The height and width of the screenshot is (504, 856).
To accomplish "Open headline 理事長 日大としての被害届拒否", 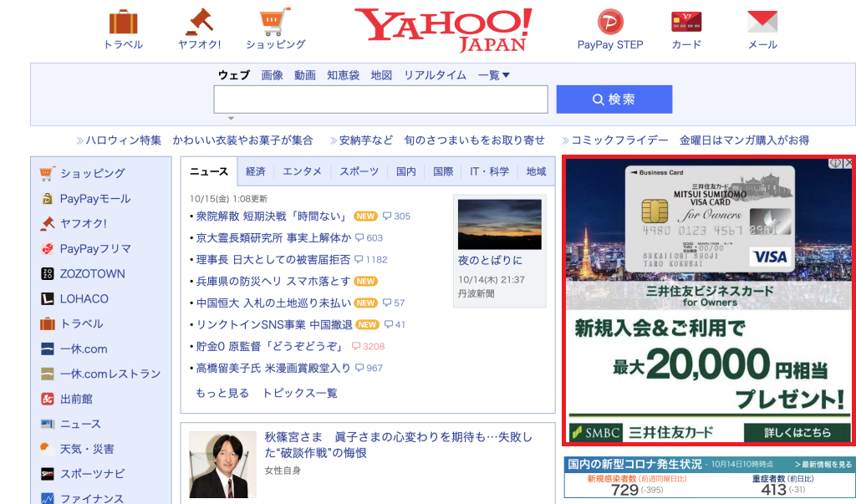I will tap(273, 259).
